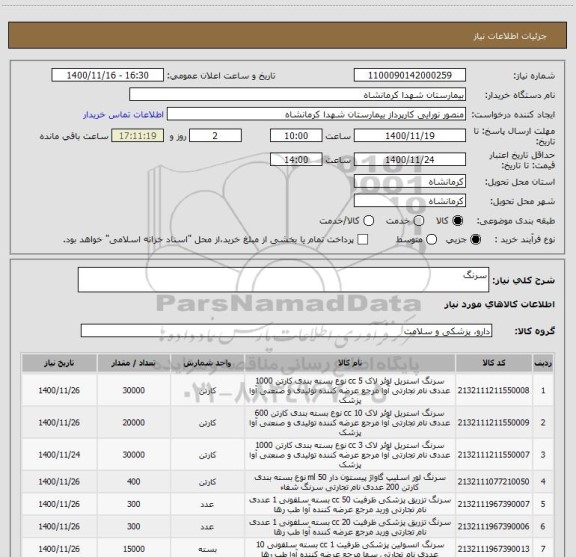Viewport: 576px width, 557px height.
Task: Click the گروه کالا field دارو، پزشکی و سلامت
Action: click(286, 331)
